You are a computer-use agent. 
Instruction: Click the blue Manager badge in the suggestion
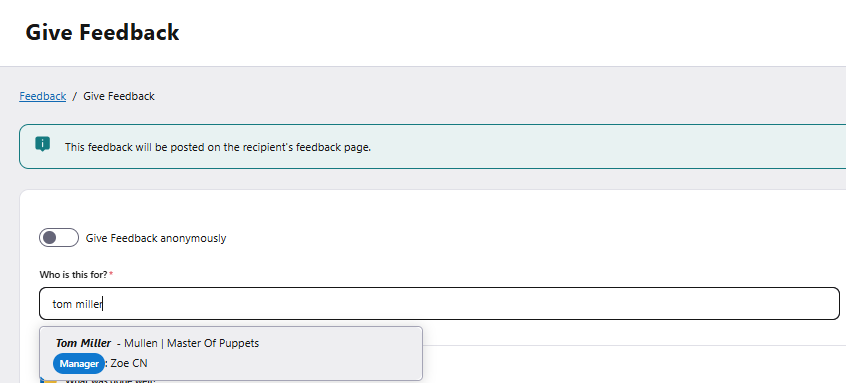(x=79, y=364)
